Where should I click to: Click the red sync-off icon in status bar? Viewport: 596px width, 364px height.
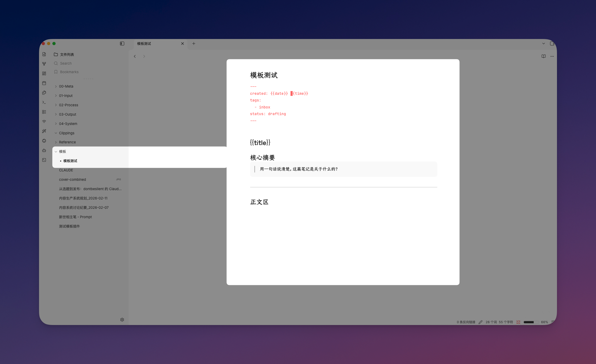tap(518, 322)
